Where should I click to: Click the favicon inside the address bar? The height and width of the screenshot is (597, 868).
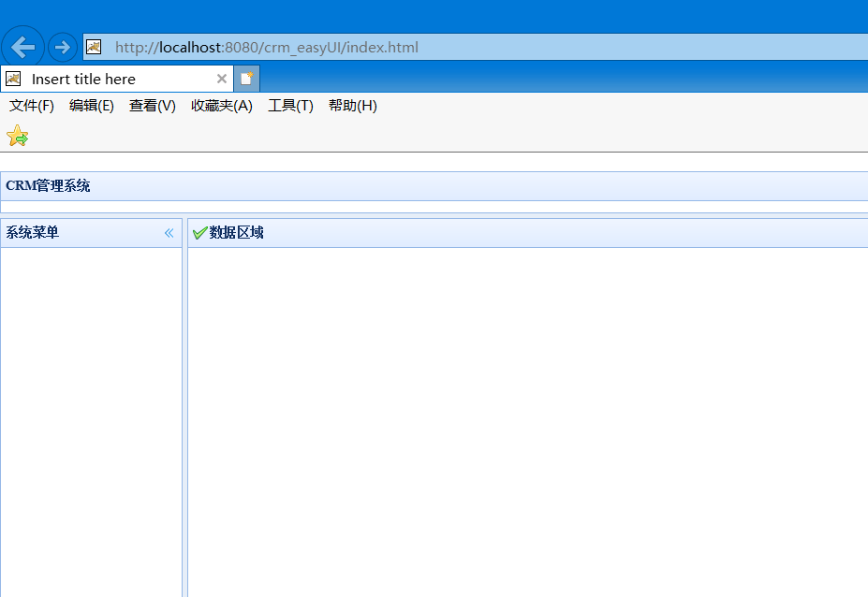point(93,46)
